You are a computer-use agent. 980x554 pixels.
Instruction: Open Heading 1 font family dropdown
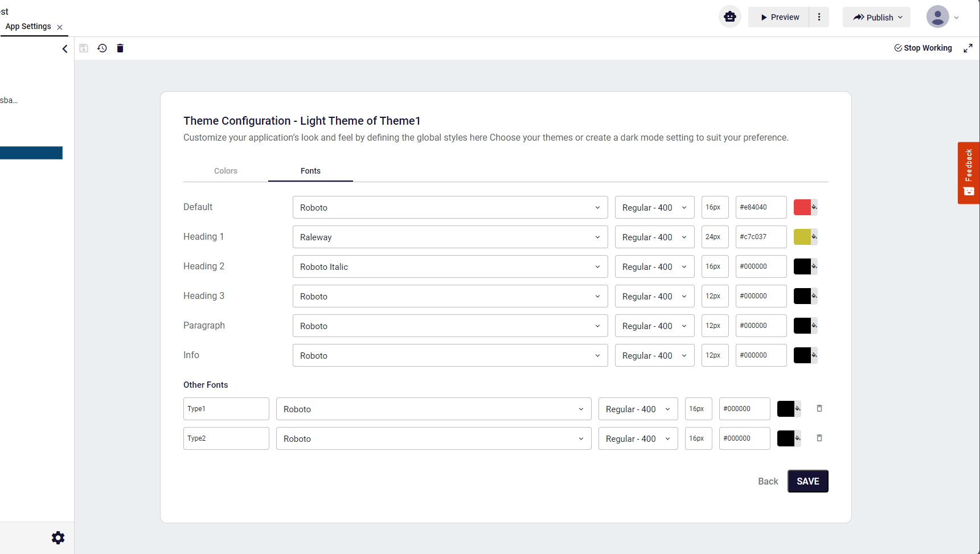click(450, 237)
